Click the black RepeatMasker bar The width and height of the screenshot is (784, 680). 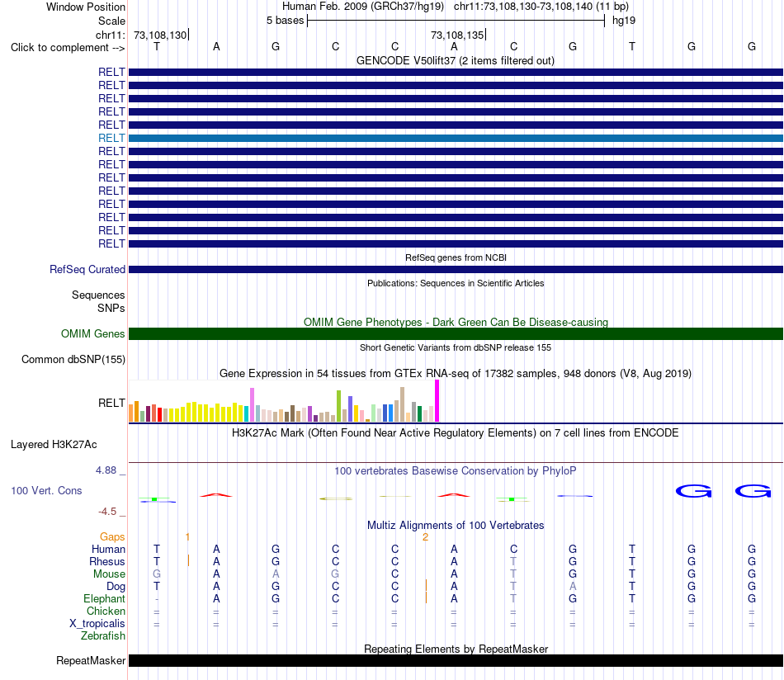pos(456,660)
